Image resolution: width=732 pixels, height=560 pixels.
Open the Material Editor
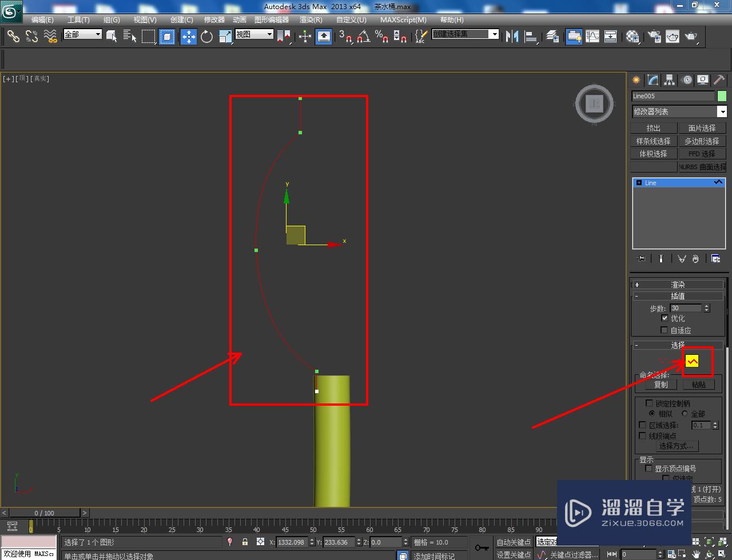pos(632,36)
